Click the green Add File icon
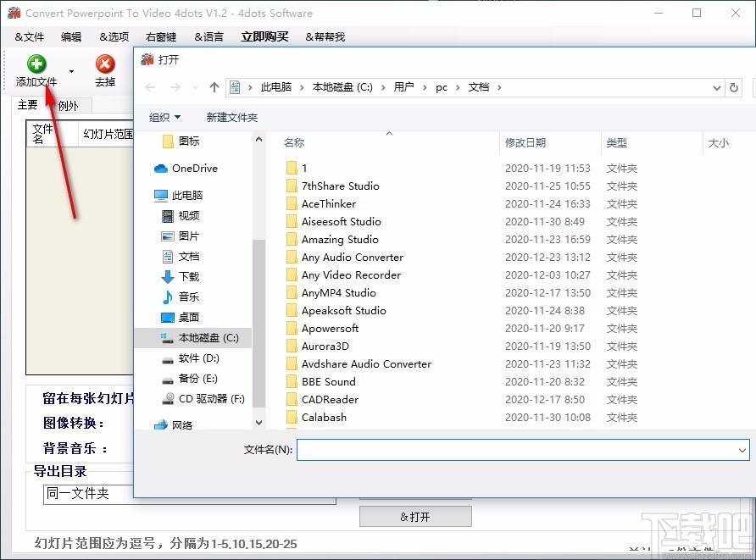The image size is (756, 560). click(x=36, y=64)
